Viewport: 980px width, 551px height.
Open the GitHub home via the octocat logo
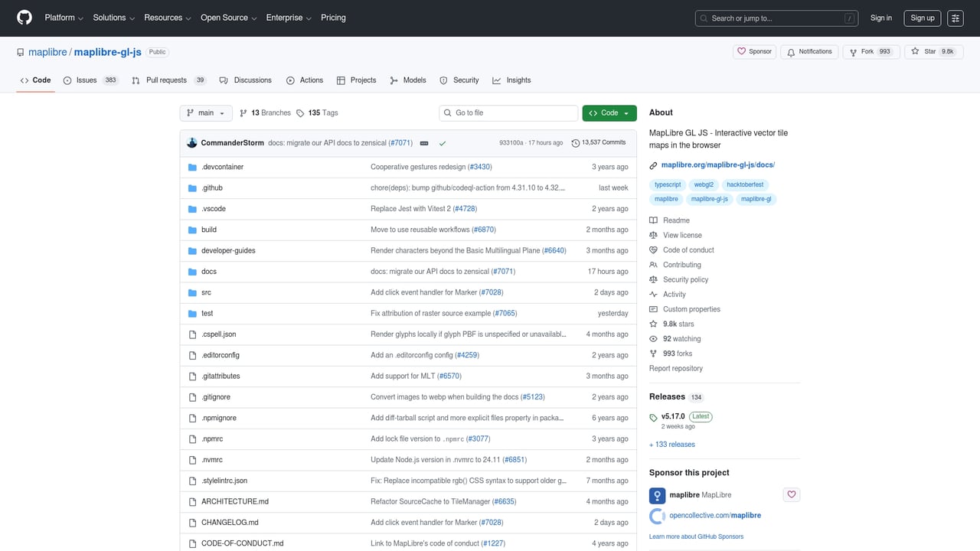coord(24,18)
